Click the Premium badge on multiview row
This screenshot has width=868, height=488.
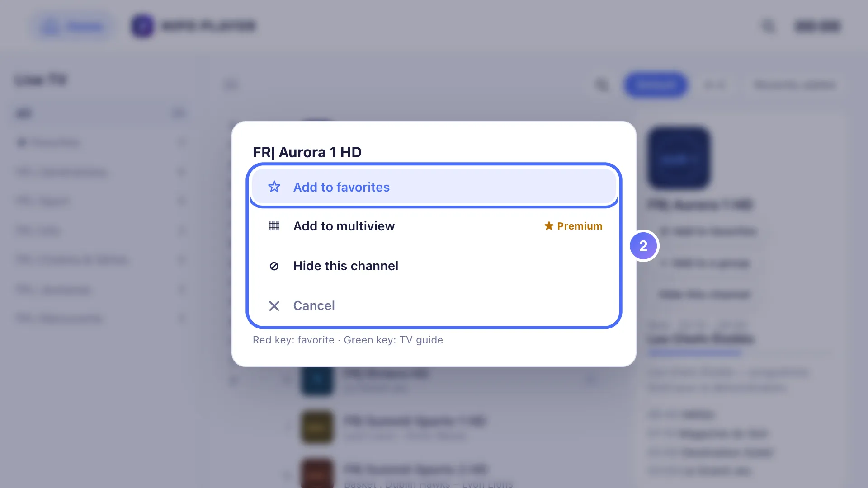tap(573, 226)
